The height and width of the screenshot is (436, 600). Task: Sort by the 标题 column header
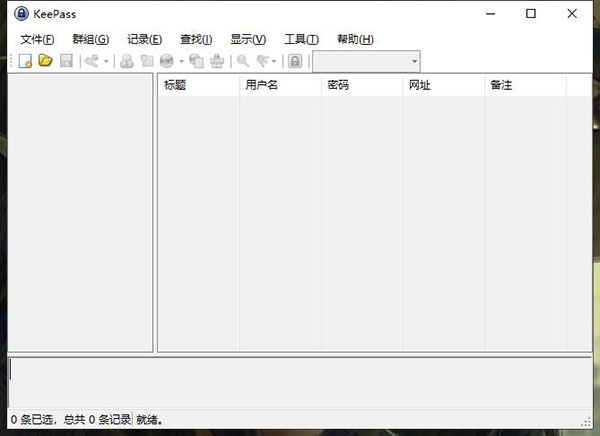click(x=199, y=85)
